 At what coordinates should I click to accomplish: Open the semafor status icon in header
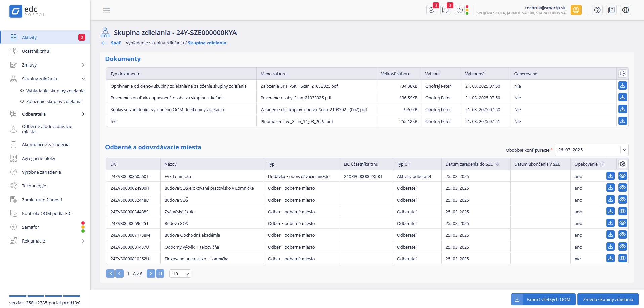pos(460,10)
